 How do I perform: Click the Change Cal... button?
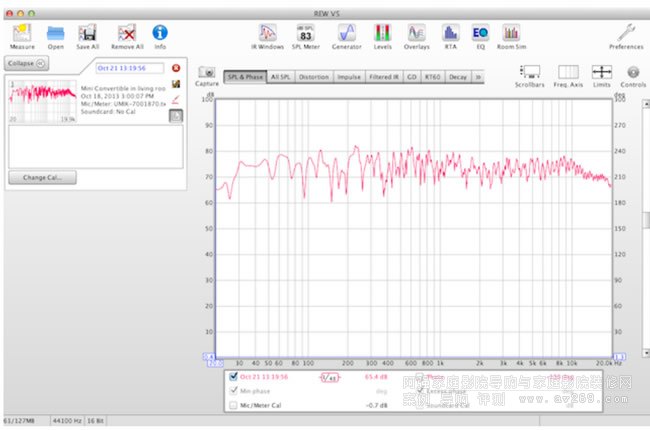(42, 177)
